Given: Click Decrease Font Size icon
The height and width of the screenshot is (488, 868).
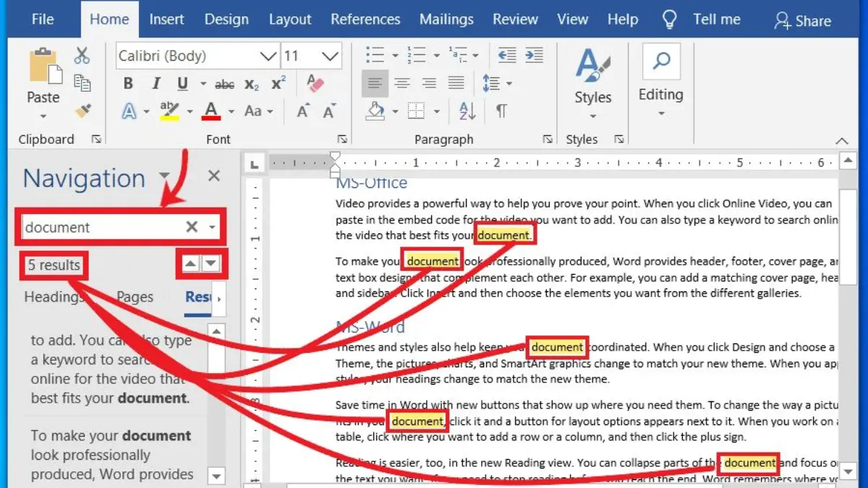Looking at the screenshot, I should point(330,111).
